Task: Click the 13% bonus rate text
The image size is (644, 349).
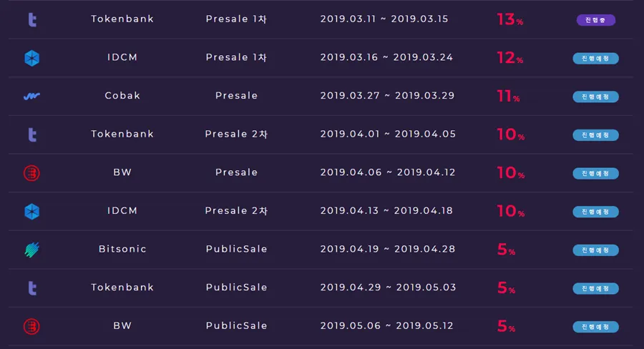Action: 509,19
